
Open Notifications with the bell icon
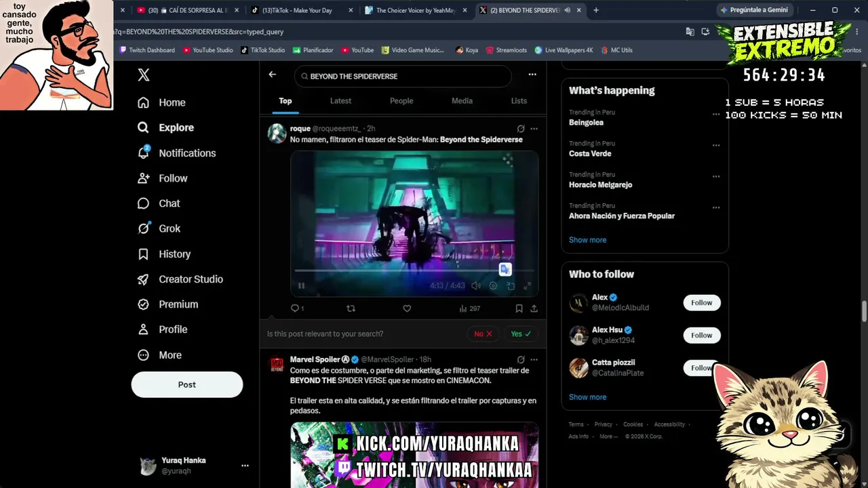point(176,153)
